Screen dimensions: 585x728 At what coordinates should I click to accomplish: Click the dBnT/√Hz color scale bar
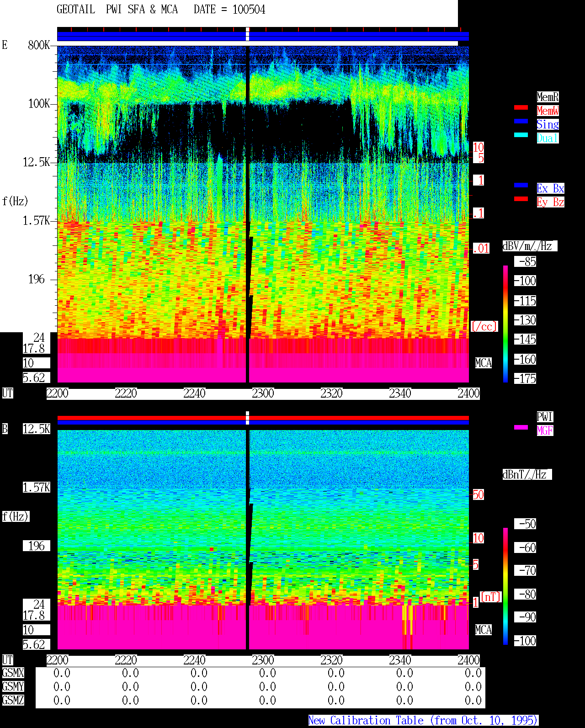[x=505, y=586]
